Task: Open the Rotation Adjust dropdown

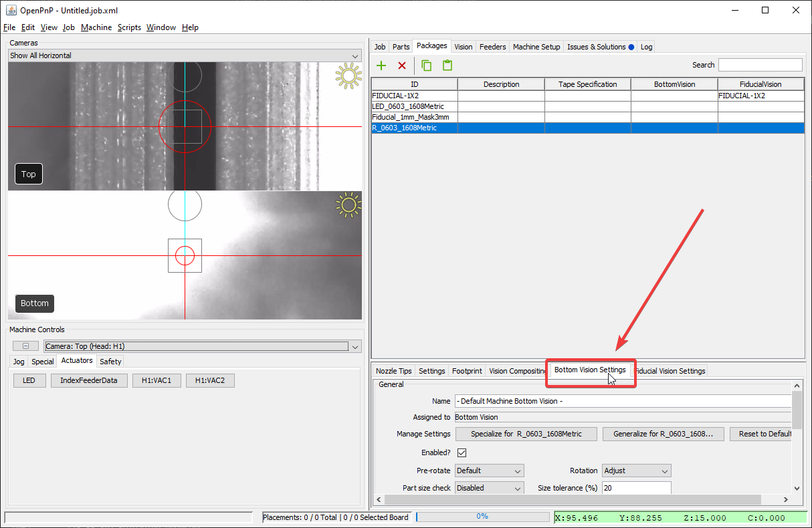Action: (x=636, y=471)
